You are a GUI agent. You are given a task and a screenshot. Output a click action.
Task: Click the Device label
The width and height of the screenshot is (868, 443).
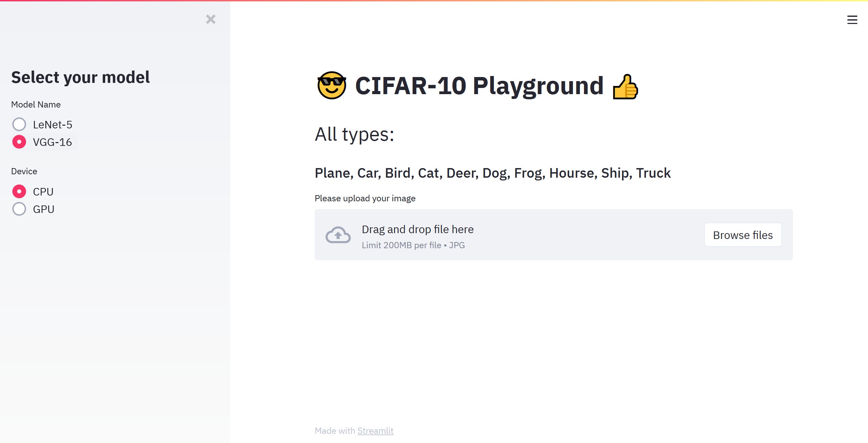click(x=24, y=171)
